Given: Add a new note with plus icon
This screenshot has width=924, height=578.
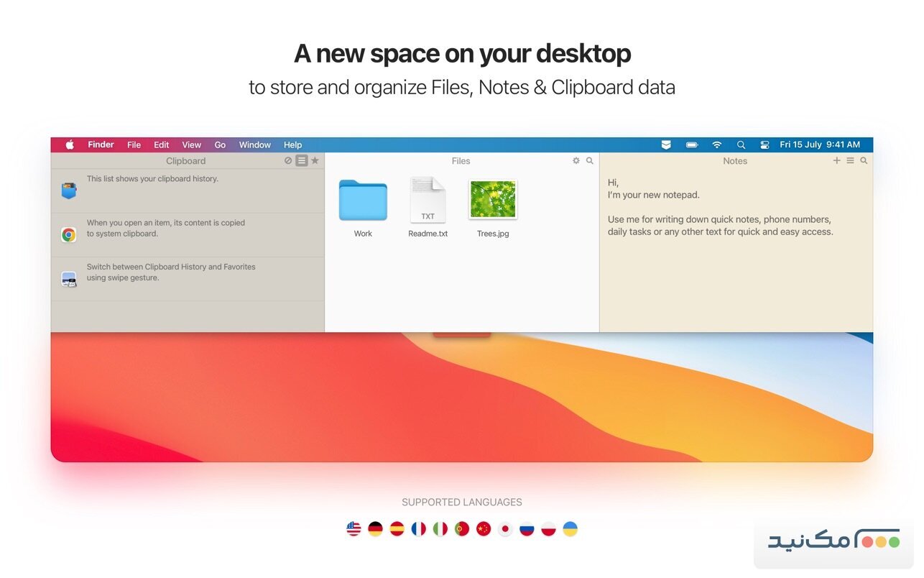Looking at the screenshot, I should point(836,161).
